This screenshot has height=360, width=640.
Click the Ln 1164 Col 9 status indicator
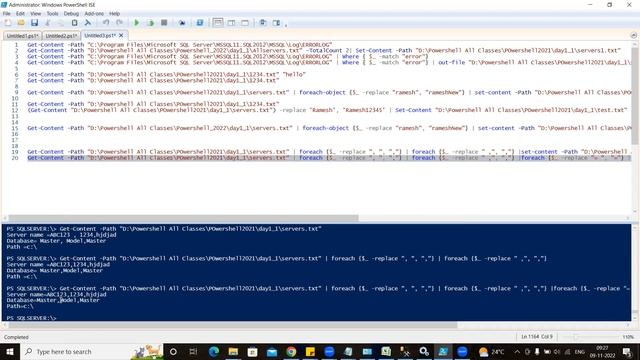pyautogui.click(x=537, y=337)
